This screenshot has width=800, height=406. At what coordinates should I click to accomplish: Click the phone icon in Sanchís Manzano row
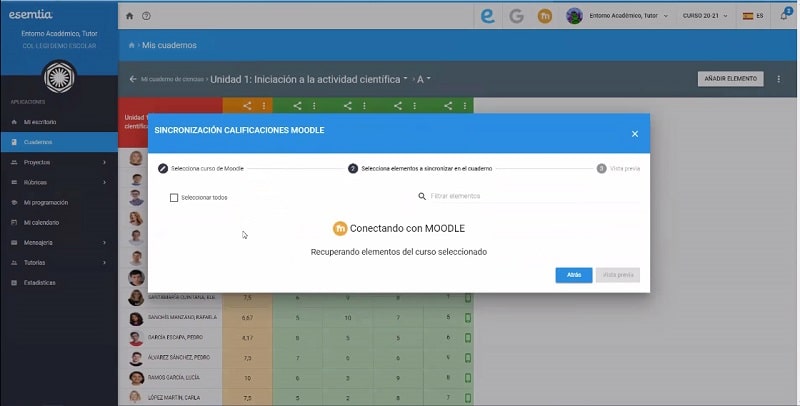(x=468, y=318)
